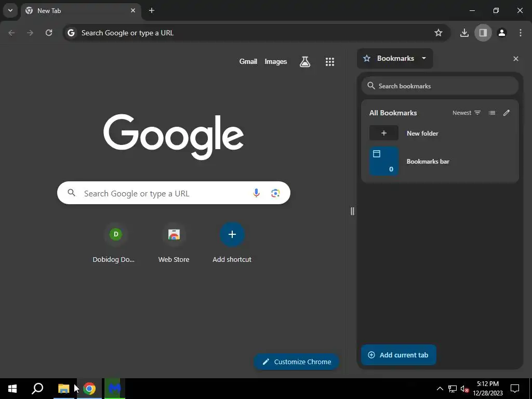Show hidden system tray icons
Screen dimensions: 532x399
440,389
